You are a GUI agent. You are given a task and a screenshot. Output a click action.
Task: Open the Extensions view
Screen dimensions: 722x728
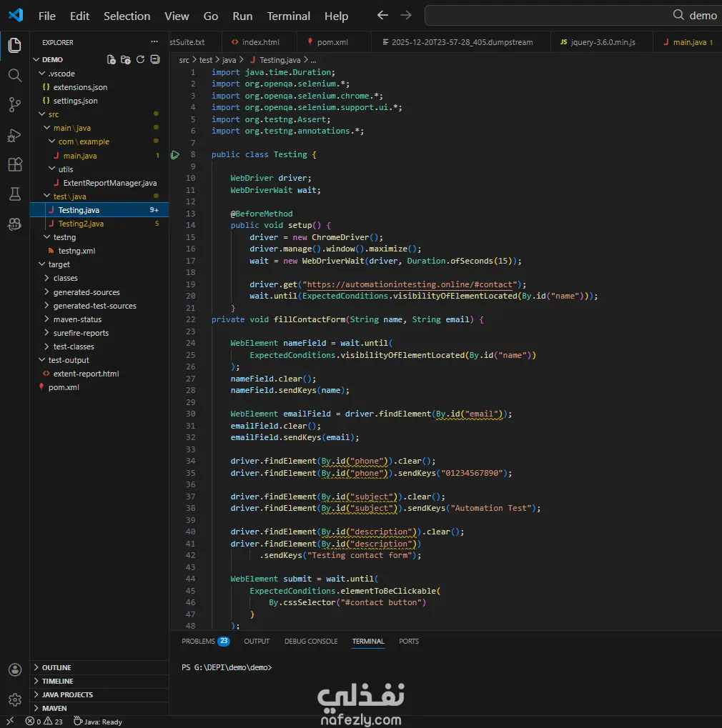(x=15, y=164)
